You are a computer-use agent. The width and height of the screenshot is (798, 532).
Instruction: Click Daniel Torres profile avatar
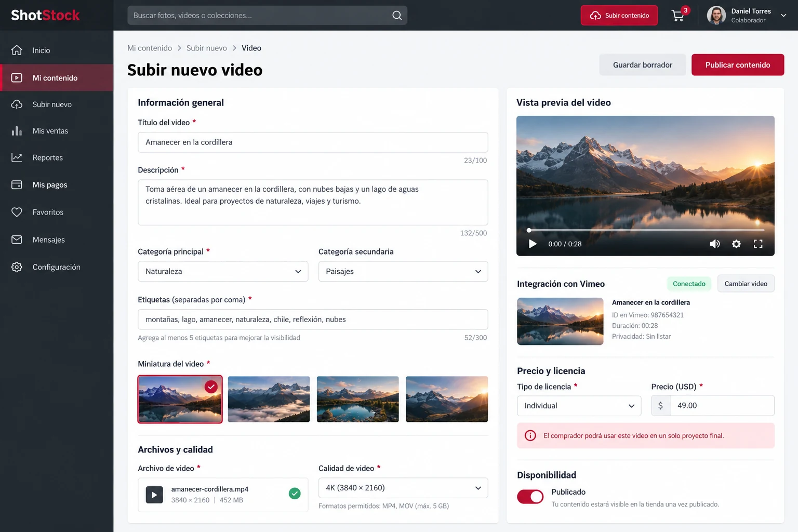click(716, 16)
